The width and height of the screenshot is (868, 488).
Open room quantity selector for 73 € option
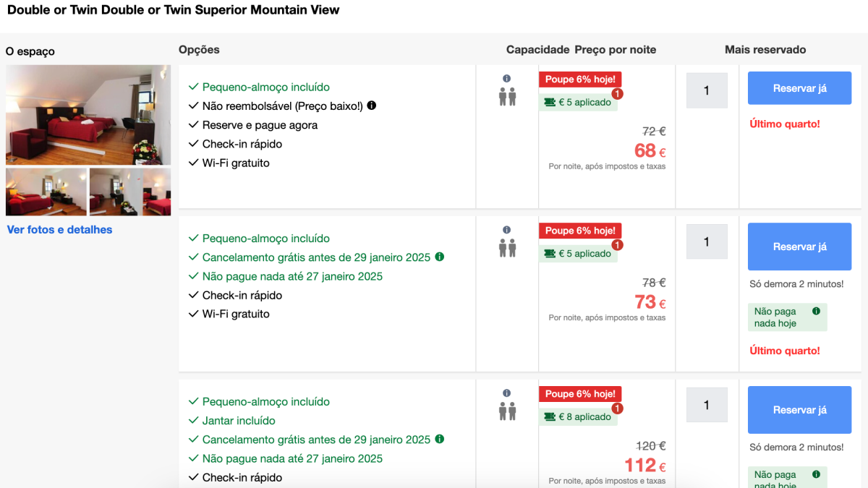pos(707,241)
